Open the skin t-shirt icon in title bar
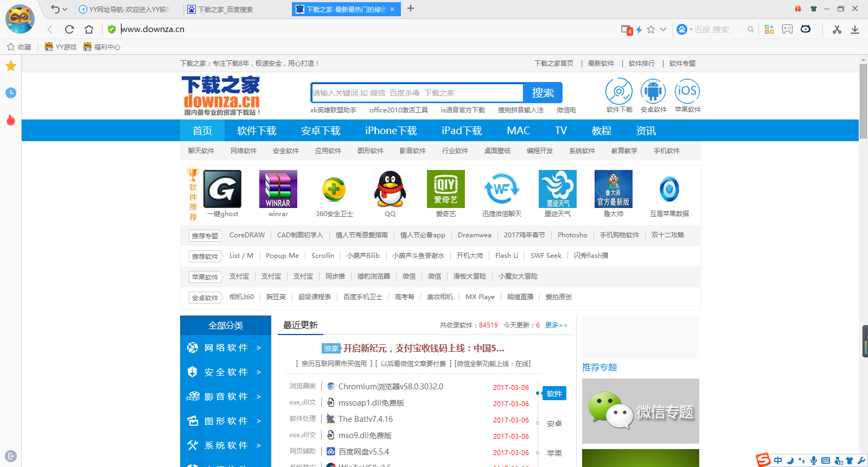868x467 pixels. 813,9
